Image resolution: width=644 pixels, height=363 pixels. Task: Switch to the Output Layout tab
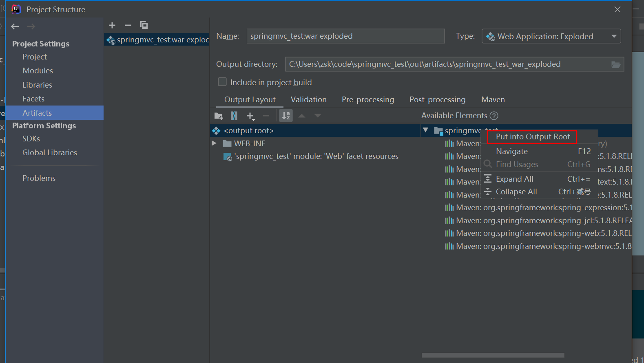[x=250, y=100]
